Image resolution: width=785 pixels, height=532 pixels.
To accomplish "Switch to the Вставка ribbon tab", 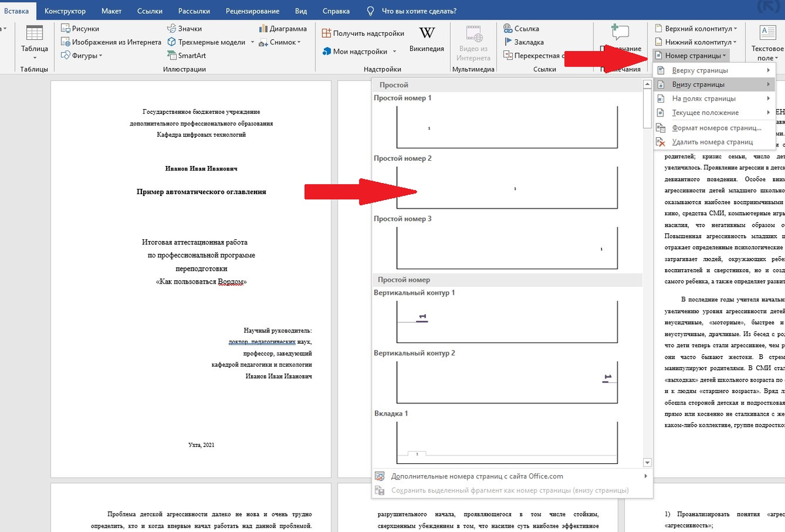I will pos(16,11).
